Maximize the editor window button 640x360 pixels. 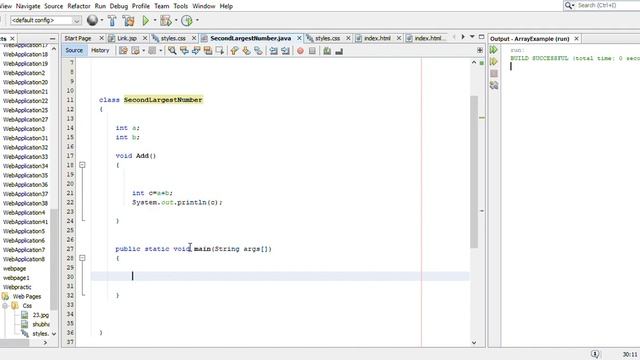click(481, 37)
